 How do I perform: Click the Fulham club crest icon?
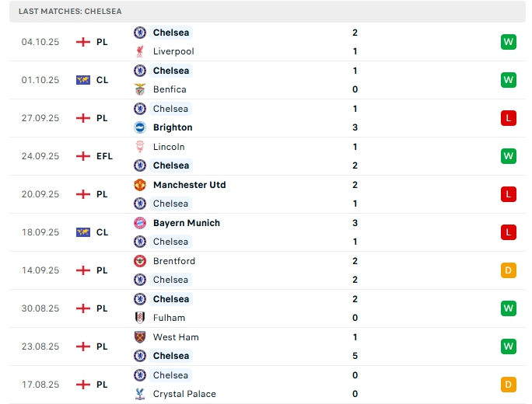point(140,318)
